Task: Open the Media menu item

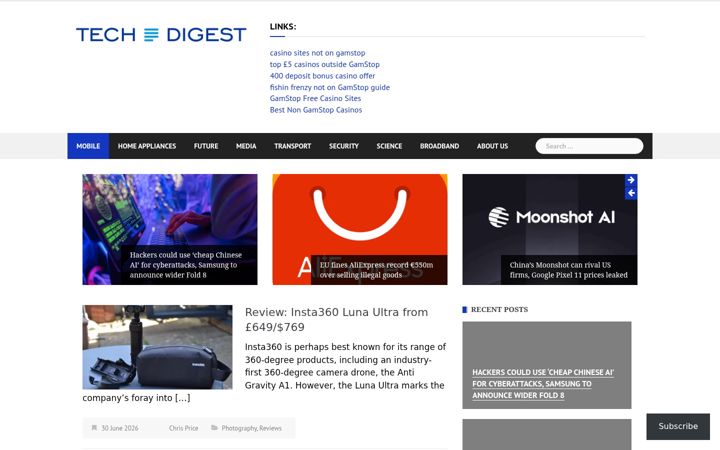Action: [246, 146]
